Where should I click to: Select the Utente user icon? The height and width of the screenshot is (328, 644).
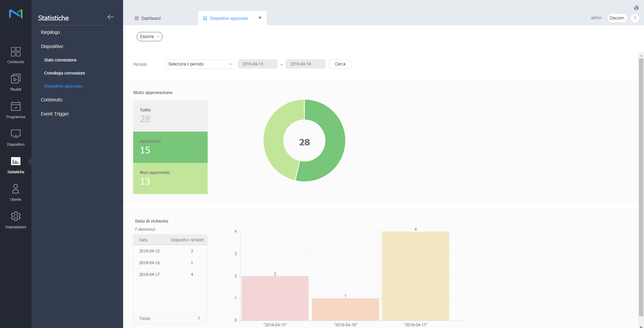tap(16, 189)
